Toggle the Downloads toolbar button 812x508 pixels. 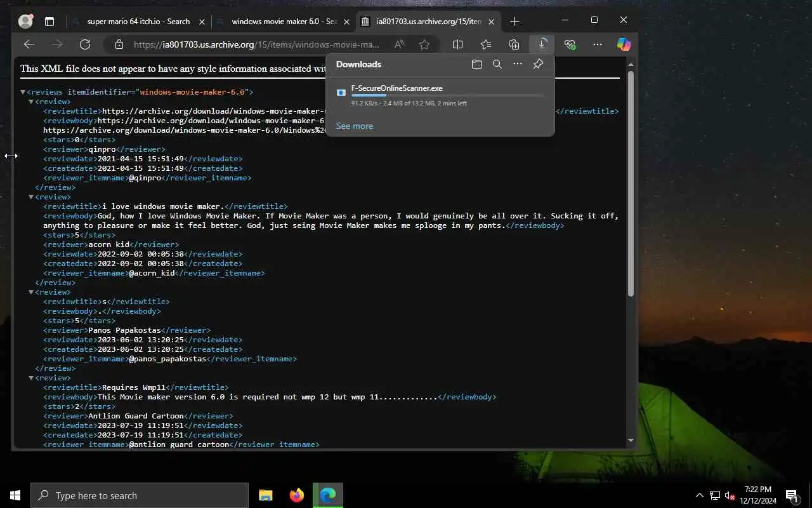(542, 44)
